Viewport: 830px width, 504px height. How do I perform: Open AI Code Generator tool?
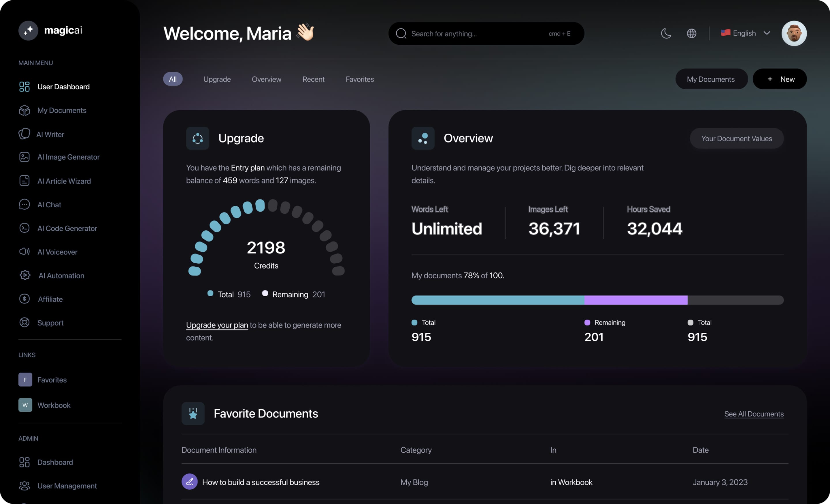click(x=67, y=229)
